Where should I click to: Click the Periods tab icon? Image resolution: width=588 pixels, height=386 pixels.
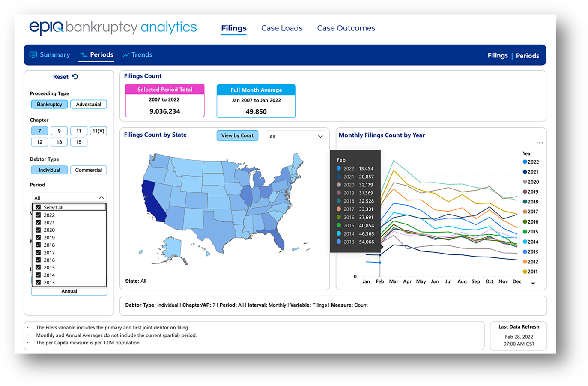84,55
